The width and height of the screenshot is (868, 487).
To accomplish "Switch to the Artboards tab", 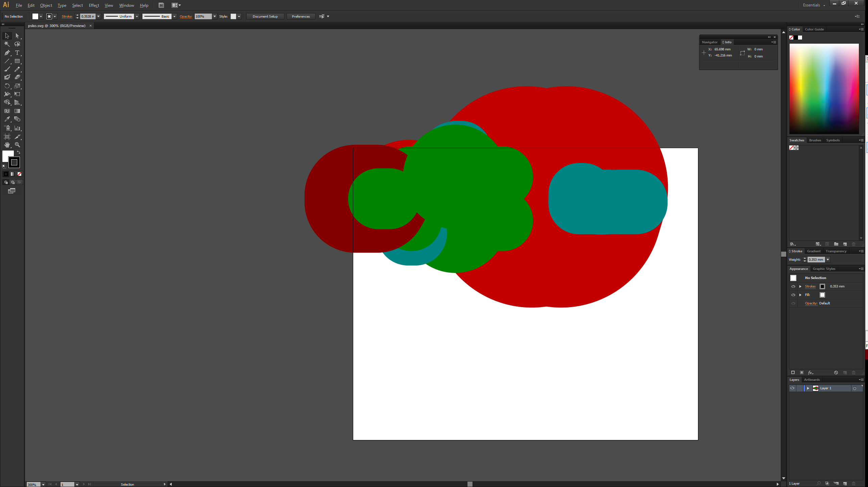I will coord(812,380).
